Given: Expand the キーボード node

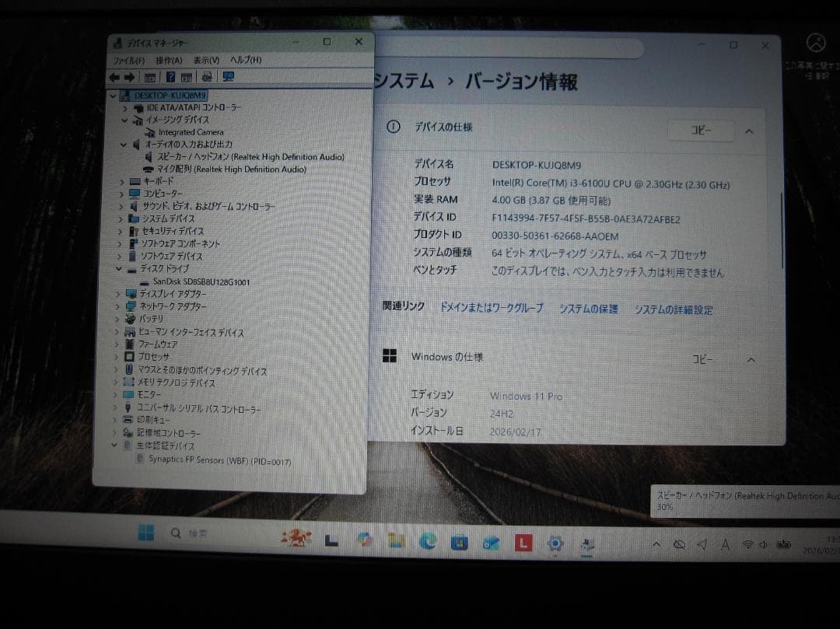Looking at the screenshot, I should 121,182.
